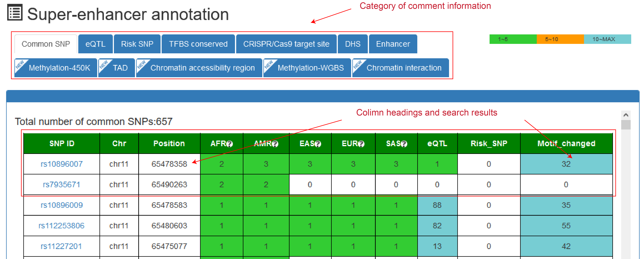This screenshot has height=259, width=644.
Task: Click the green 1~5 legend swatch
Action: (513, 39)
